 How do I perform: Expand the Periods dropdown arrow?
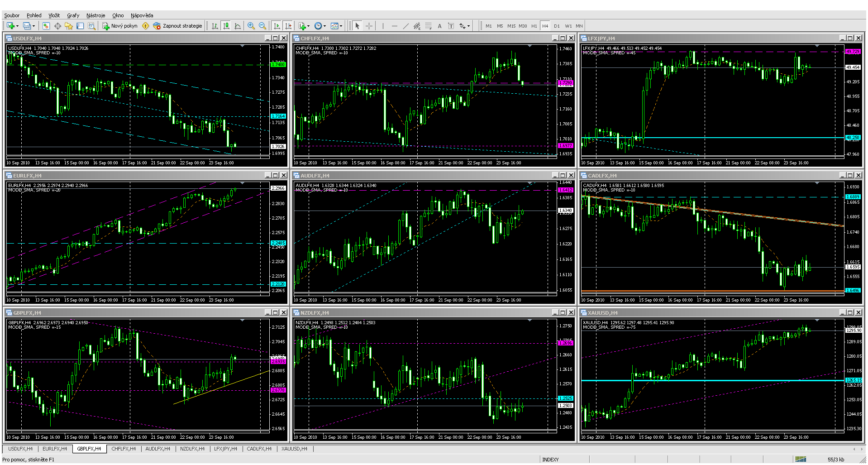[324, 26]
